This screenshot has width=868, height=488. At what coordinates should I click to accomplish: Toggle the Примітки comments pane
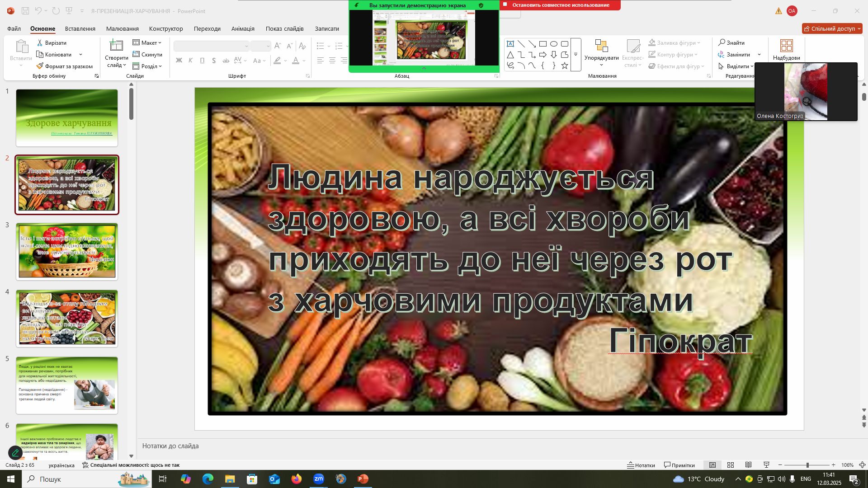[x=679, y=465]
